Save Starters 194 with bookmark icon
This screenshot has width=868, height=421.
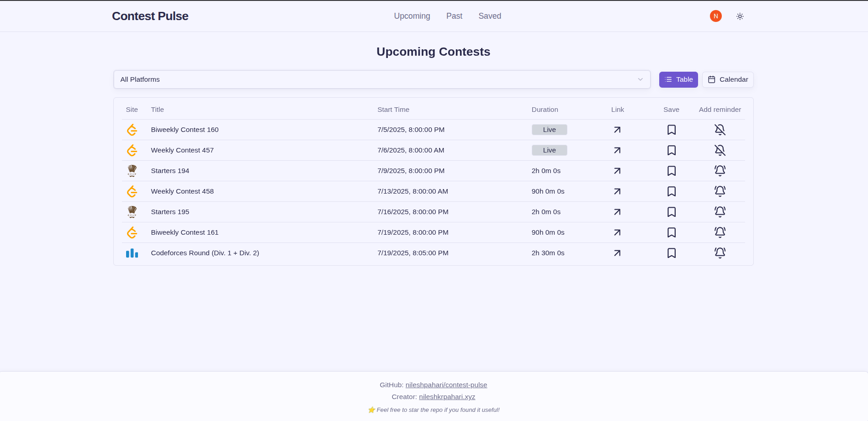(x=672, y=171)
